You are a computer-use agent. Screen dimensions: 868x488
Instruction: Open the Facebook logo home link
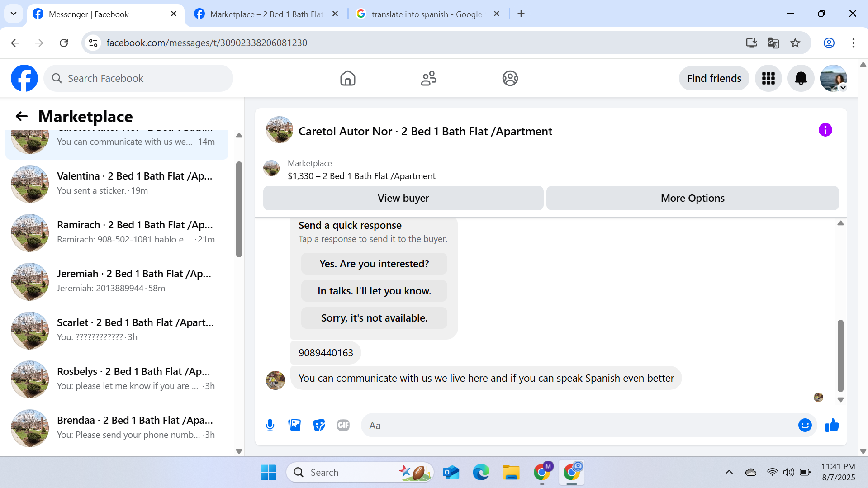tap(24, 78)
